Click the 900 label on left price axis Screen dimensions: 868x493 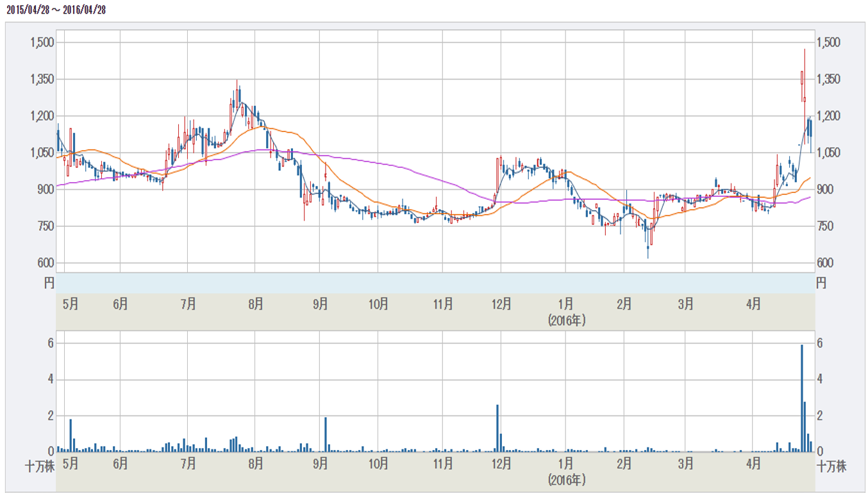tap(46, 190)
